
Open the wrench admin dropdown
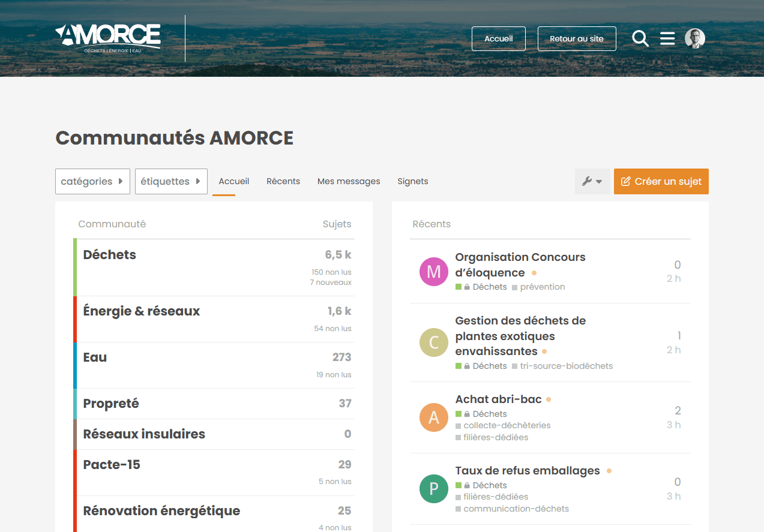(592, 181)
